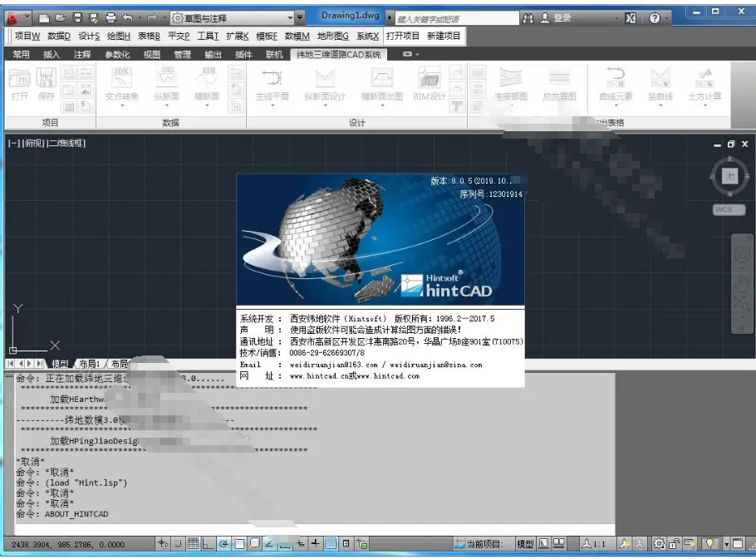
Task: Switch to the 布局1 layout tab
Action: tap(90, 363)
